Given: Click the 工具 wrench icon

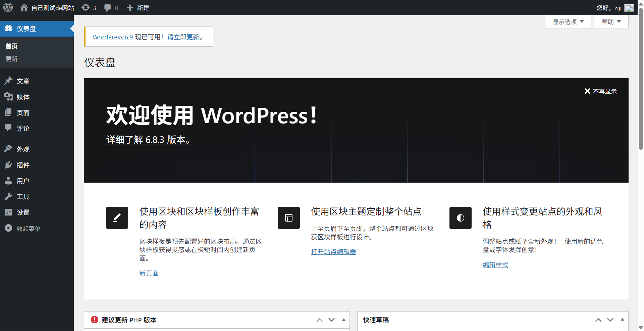Looking at the screenshot, I should coord(8,196).
